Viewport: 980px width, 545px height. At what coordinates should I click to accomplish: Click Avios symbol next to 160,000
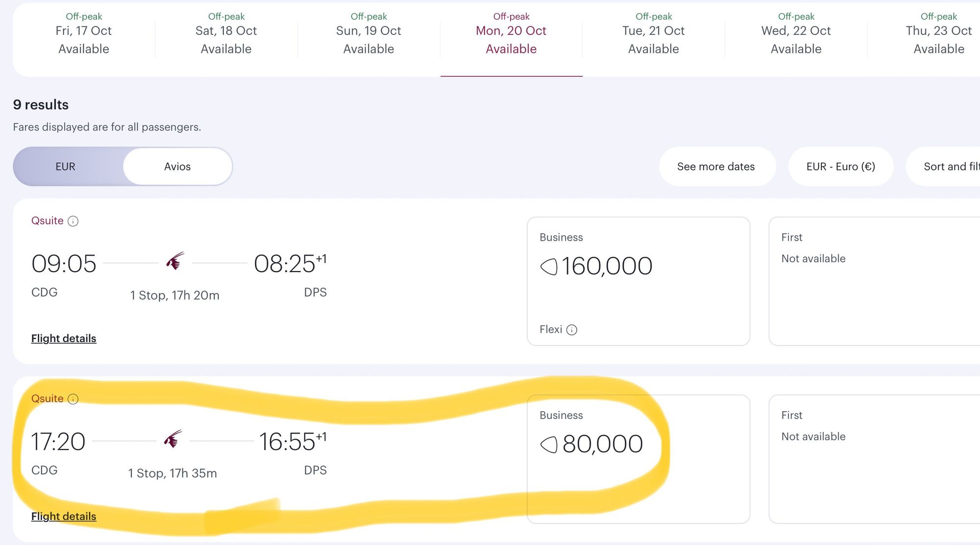[548, 267]
